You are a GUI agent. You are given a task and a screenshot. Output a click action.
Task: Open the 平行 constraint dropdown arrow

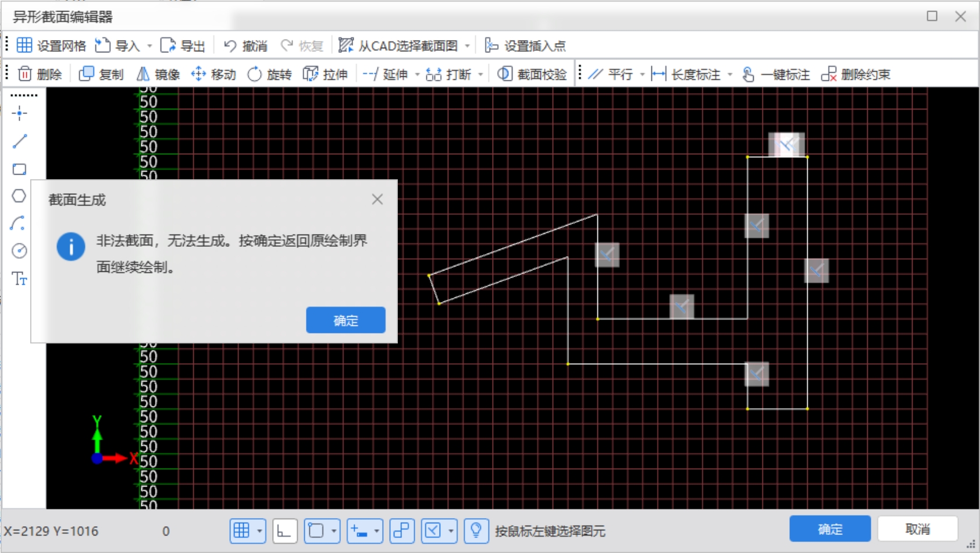coord(642,75)
